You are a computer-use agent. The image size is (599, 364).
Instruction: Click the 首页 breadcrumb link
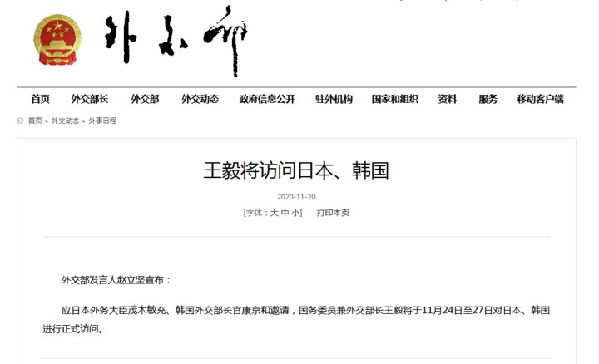[x=35, y=121]
